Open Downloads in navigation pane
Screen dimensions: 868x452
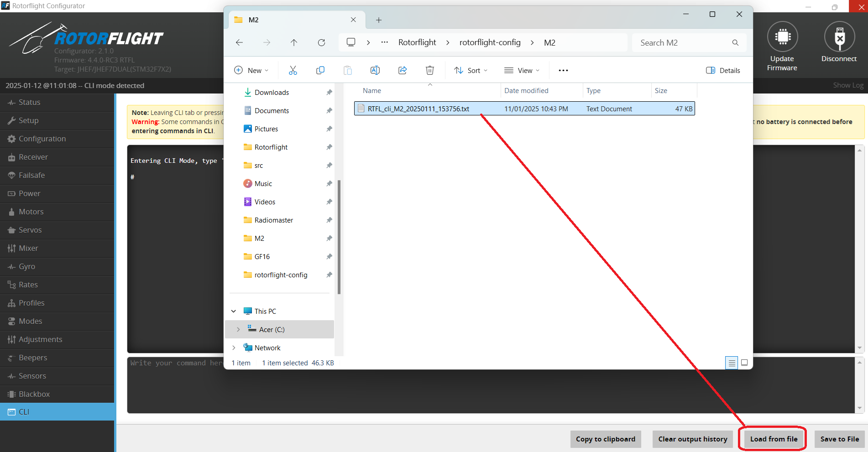pyautogui.click(x=272, y=92)
